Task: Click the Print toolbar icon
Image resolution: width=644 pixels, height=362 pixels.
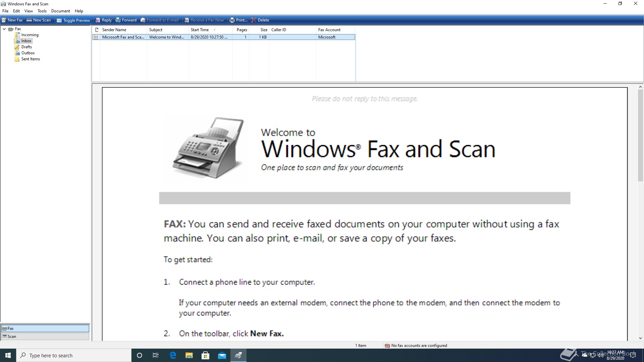Action: click(x=232, y=20)
